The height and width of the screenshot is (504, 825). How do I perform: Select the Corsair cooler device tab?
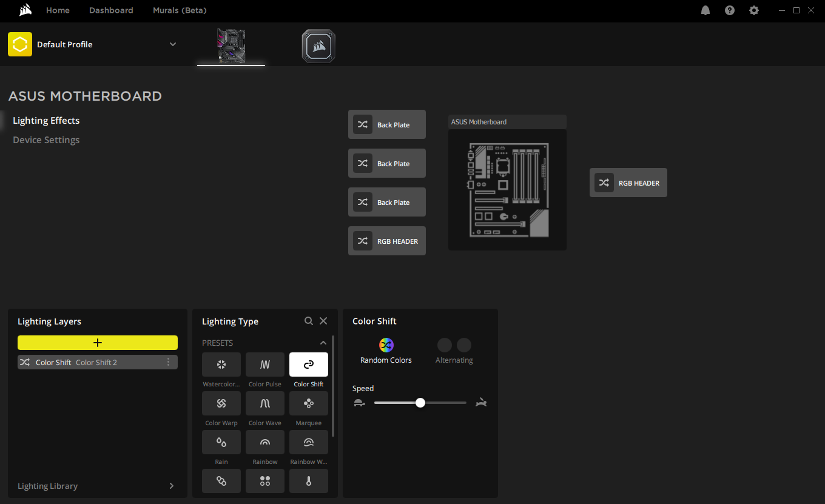point(318,46)
